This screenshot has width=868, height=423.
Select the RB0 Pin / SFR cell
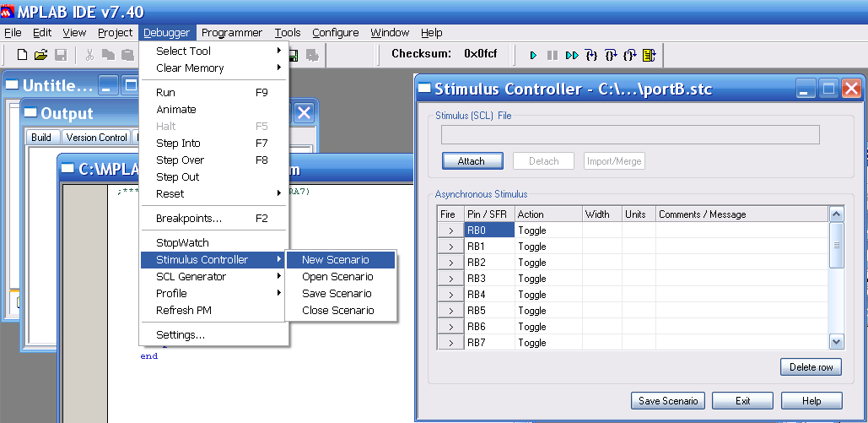coord(489,230)
